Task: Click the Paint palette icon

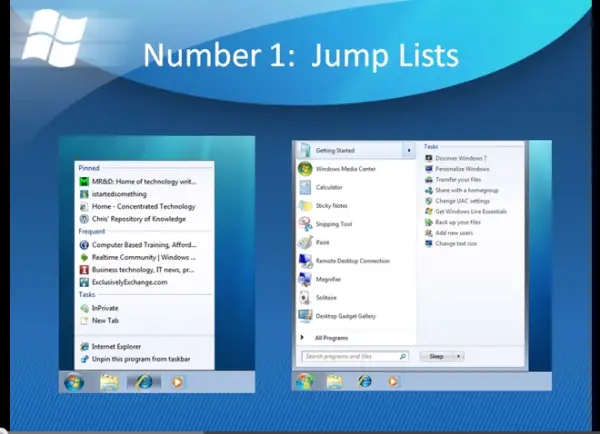Action: pos(305,242)
